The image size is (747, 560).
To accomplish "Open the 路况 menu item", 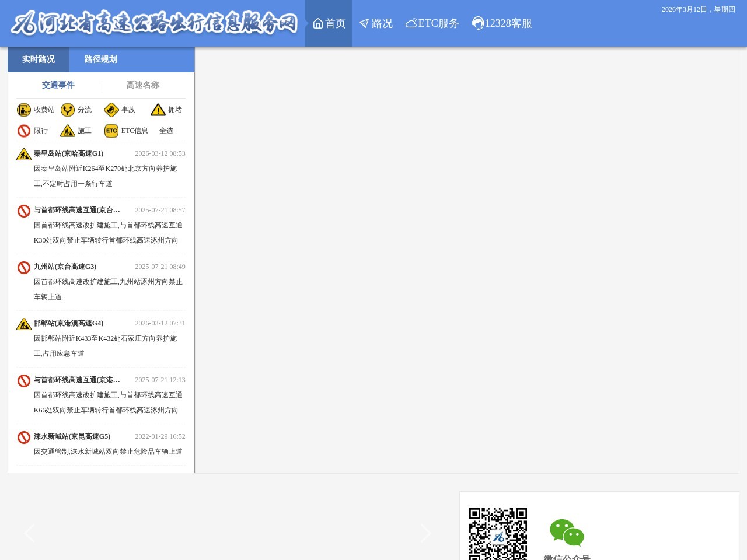I will click(x=376, y=23).
